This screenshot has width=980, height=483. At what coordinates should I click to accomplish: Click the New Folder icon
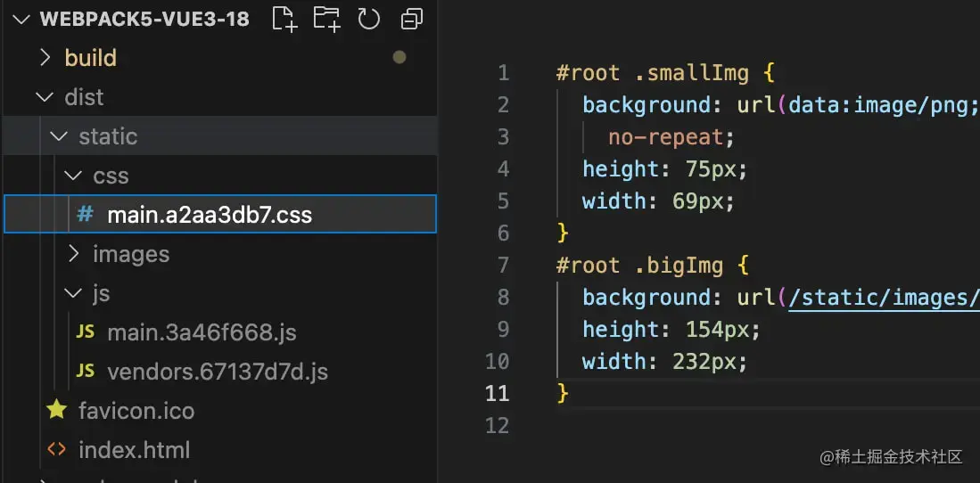tap(326, 19)
